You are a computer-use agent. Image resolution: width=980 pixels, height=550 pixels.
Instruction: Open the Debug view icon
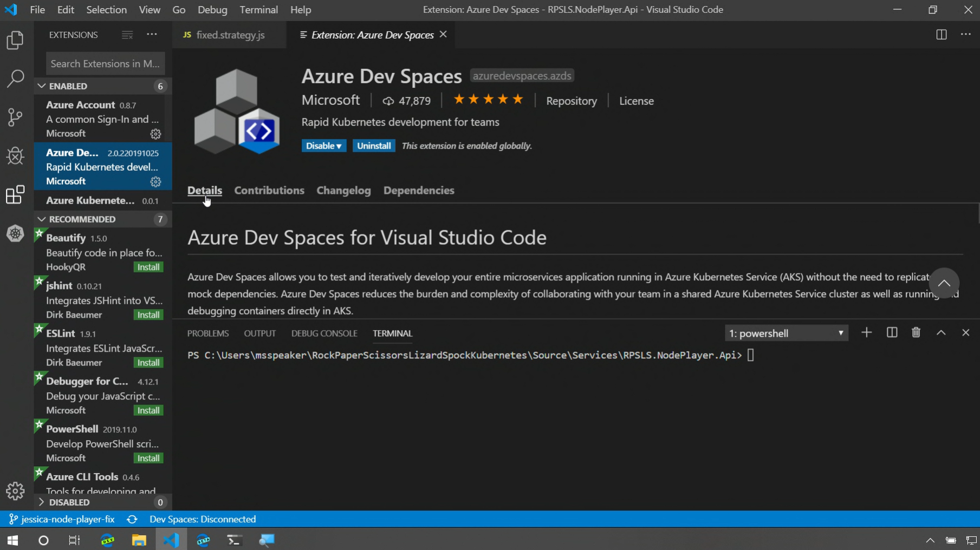tap(15, 156)
